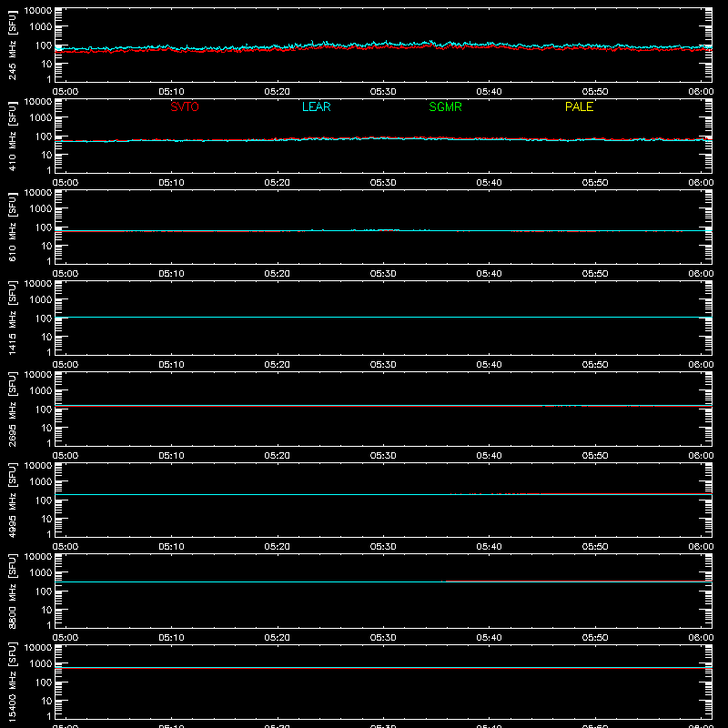Click the 05:30 time label under the 410 MHz plot

pos(383,183)
